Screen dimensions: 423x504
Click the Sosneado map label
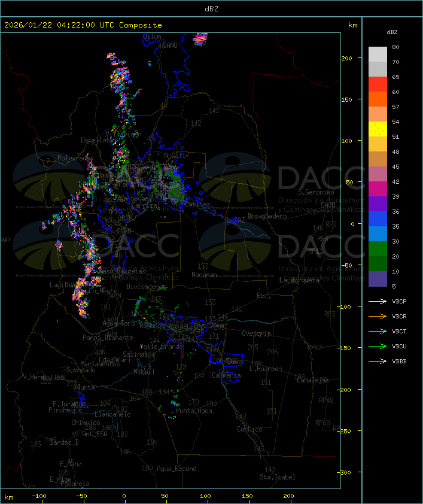tap(81, 370)
